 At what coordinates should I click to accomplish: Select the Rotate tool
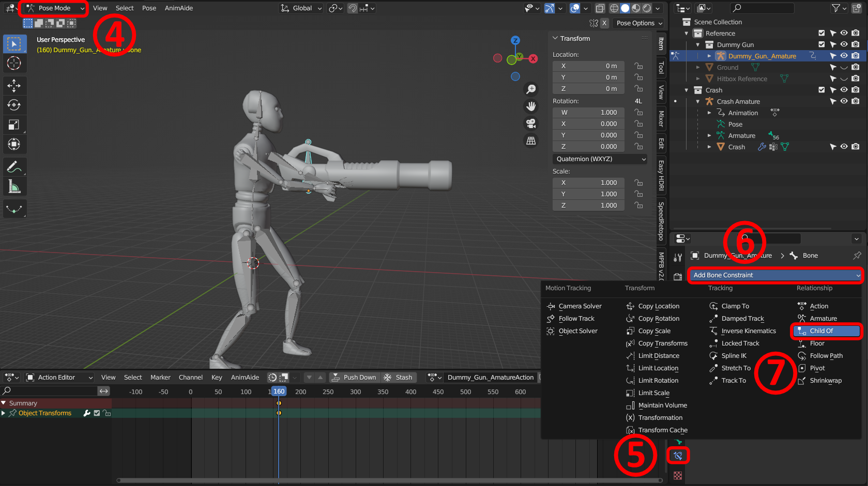tap(14, 105)
